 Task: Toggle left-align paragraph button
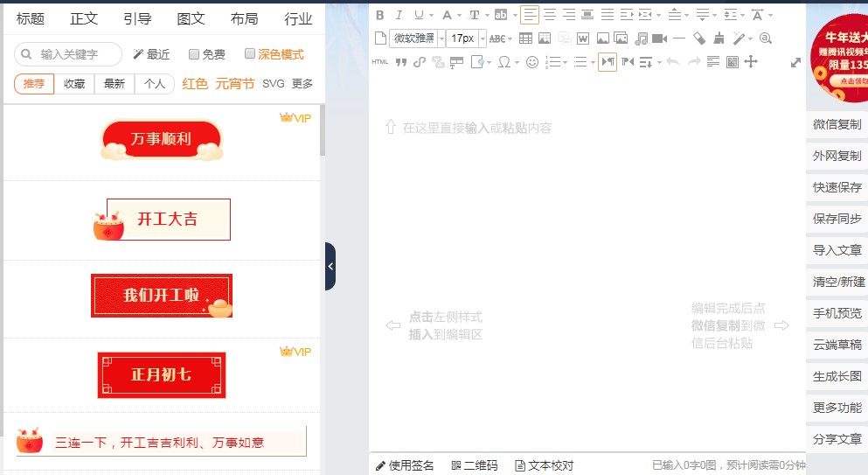pos(530,15)
